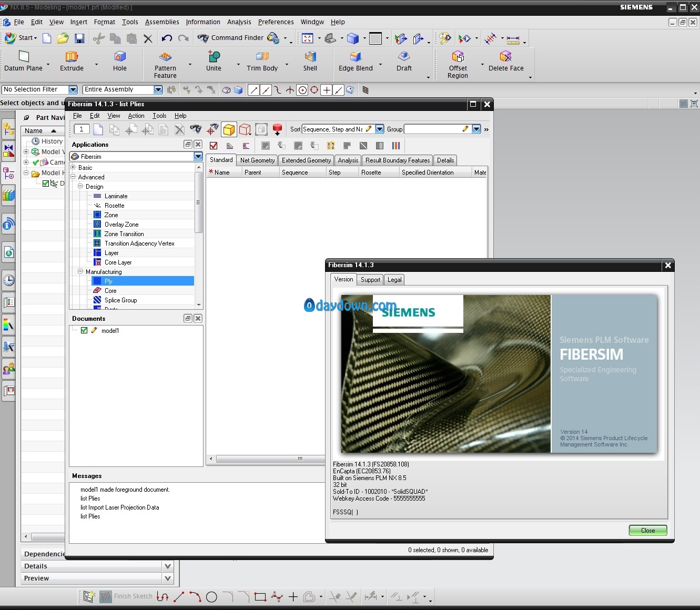Click the Fibersim new document icon
Image resolution: width=700 pixels, height=610 pixels.
click(98, 129)
